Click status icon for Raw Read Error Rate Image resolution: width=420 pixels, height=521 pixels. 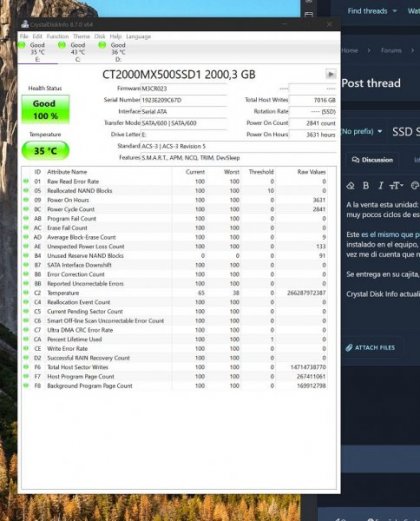[26, 181]
